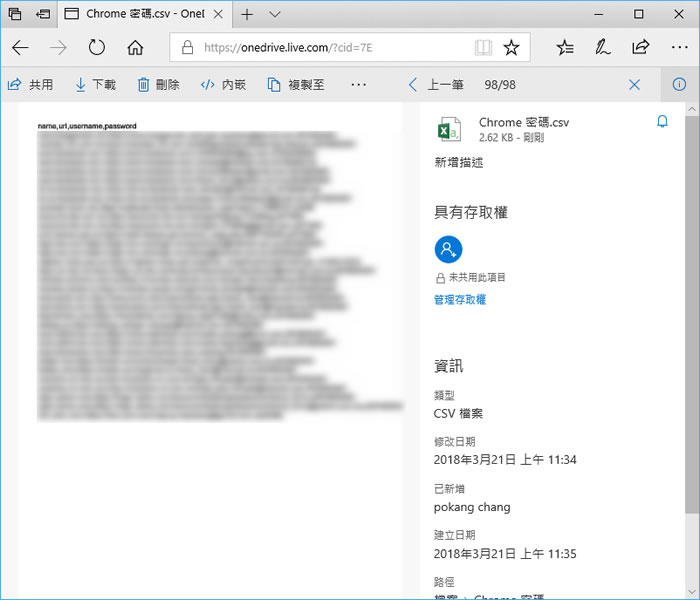Open the favorites hub icon
Viewport: 700px width, 600px height.
click(565, 47)
